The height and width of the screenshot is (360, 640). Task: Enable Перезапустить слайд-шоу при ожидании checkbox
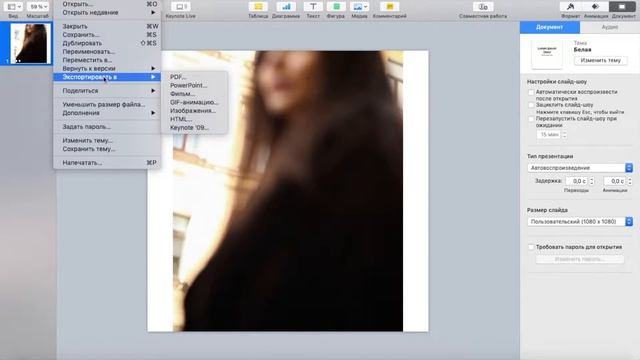pos(531,119)
